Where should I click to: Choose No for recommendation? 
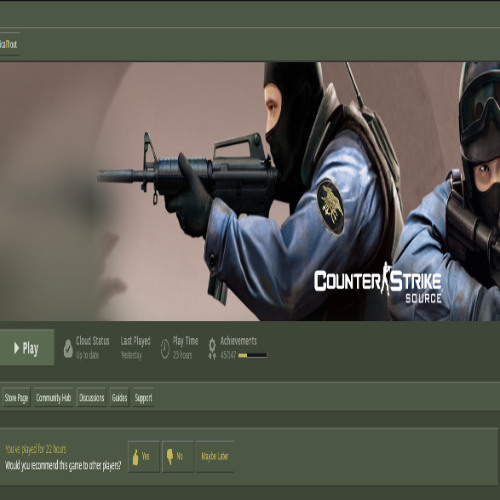[x=178, y=456]
